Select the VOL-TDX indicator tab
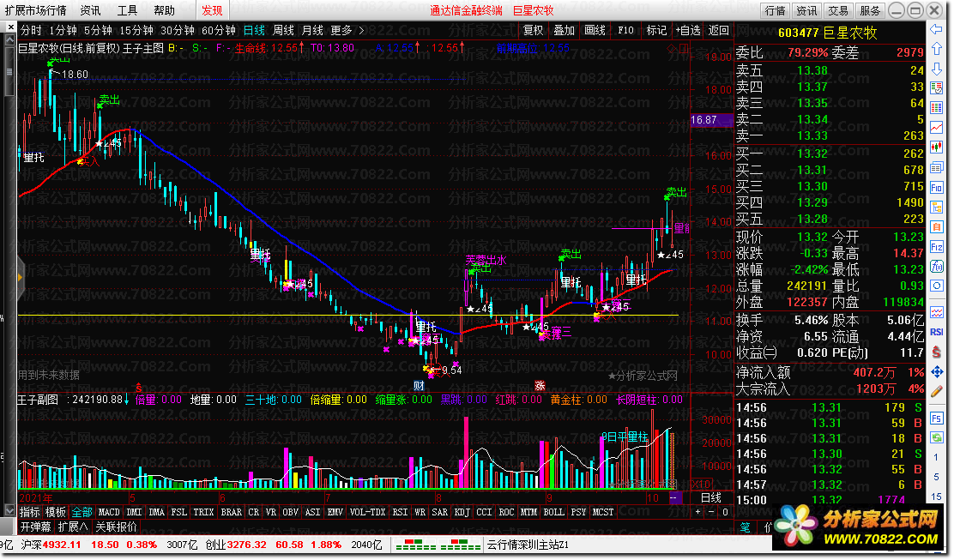Viewport: 954px width, 560px height. [367, 513]
